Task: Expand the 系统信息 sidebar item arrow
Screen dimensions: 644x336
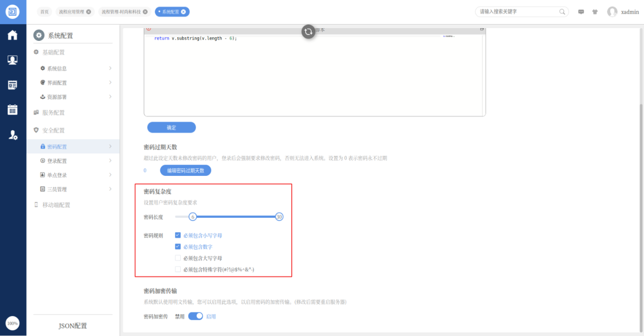Action: 110,69
